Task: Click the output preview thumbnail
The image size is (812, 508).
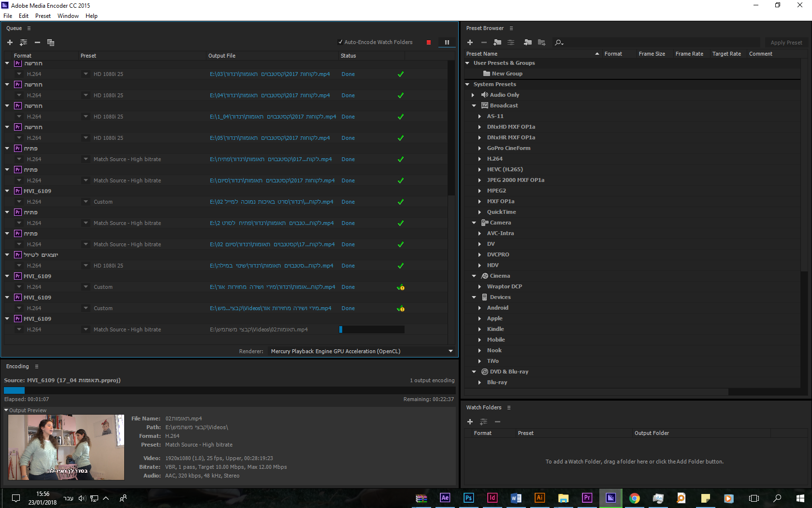Action: click(66, 447)
